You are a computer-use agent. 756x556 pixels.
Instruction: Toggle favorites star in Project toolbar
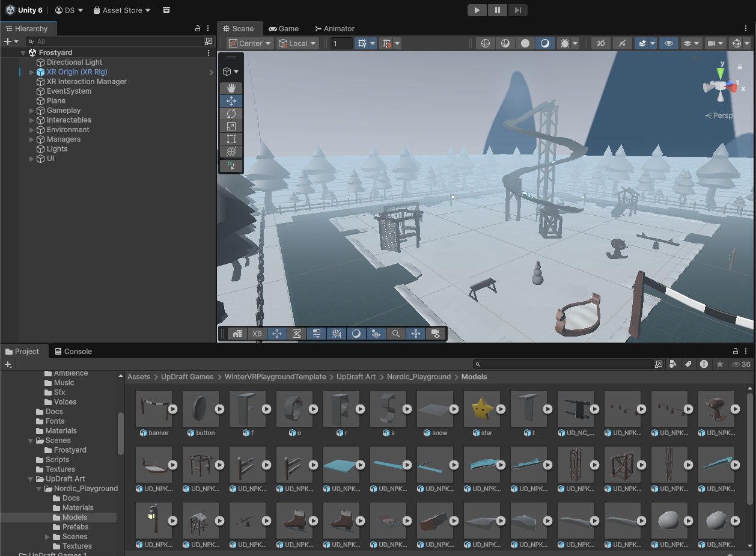(719, 364)
